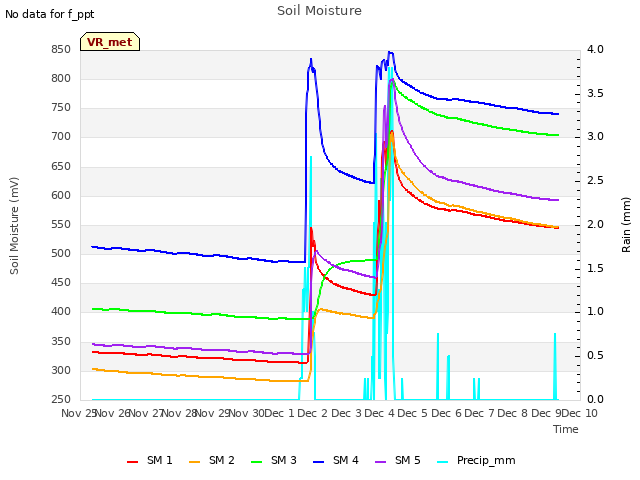Image resolution: width=640 pixels, height=480 pixels.
Task: Click the 0.0 right-axis tick
Action: 596,399
